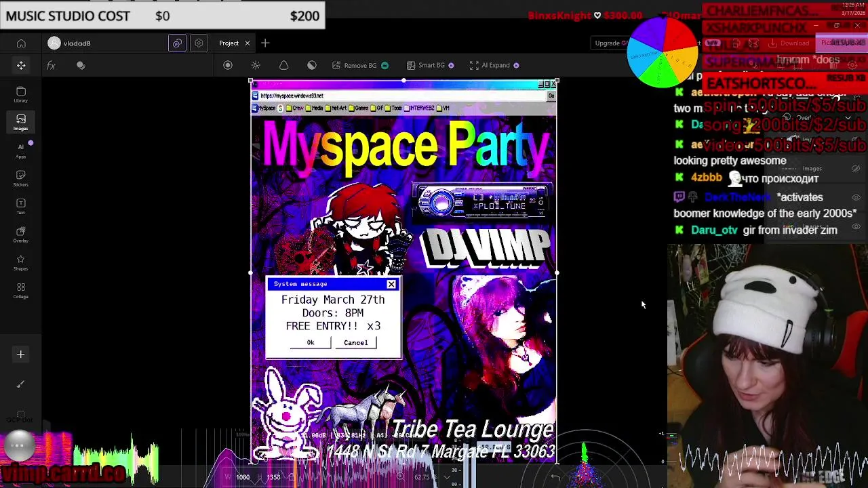Image resolution: width=868 pixels, height=488 pixels.
Task: Click Ok in the System message
Action: (x=311, y=342)
